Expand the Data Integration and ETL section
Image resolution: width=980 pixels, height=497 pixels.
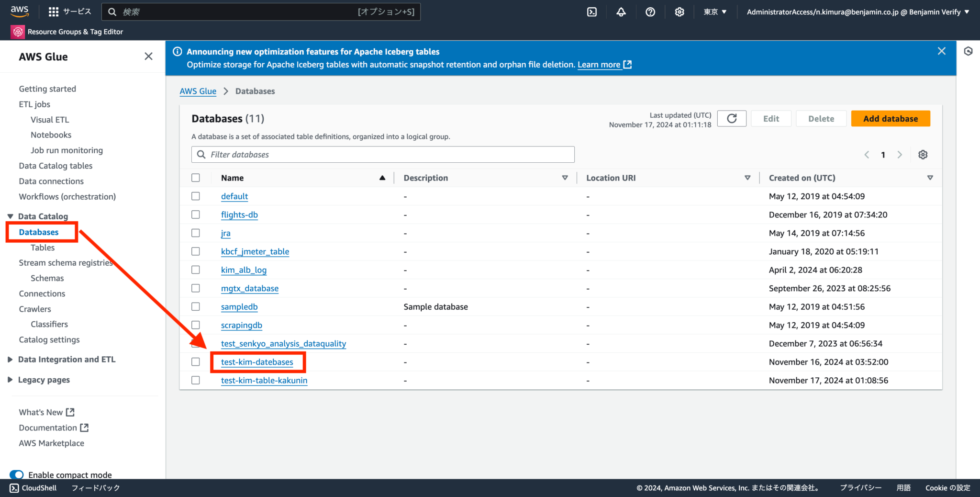tap(67, 359)
